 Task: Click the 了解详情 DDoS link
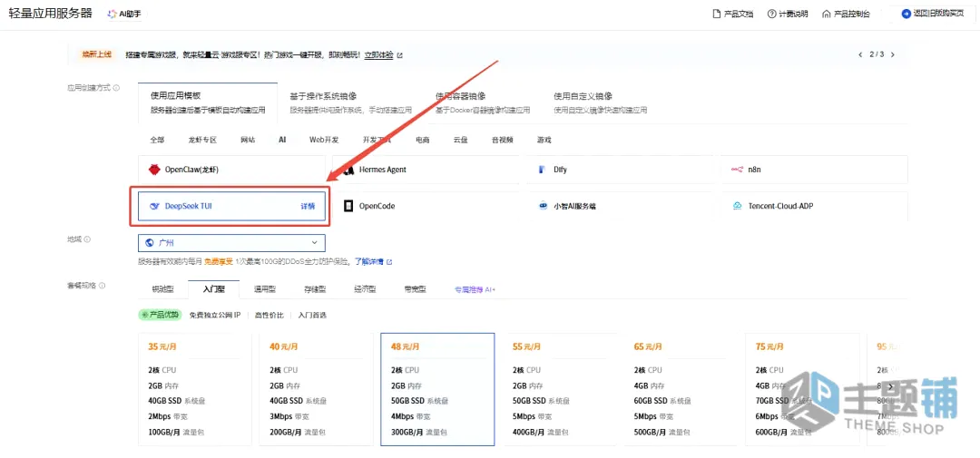point(368,262)
